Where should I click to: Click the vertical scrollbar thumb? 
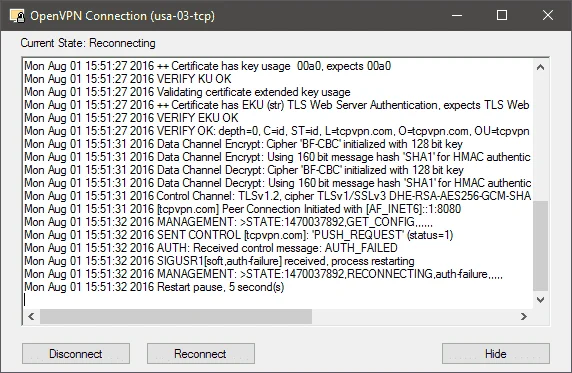(541, 246)
